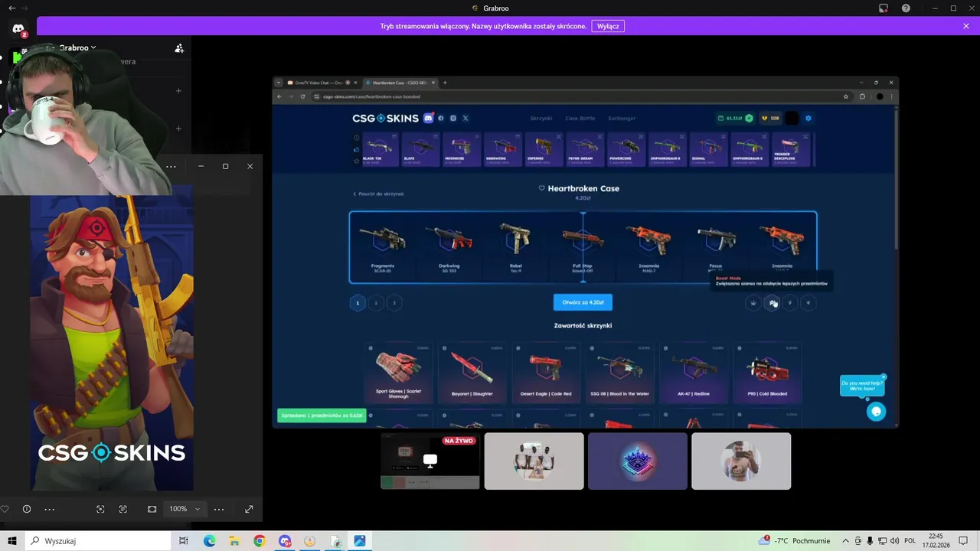Open Discord from the taskbar
Viewport: 980px width, 551px height.
tap(285, 541)
